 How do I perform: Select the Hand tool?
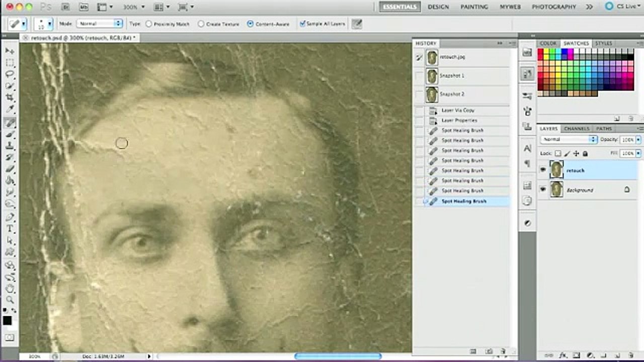pyautogui.click(x=10, y=289)
